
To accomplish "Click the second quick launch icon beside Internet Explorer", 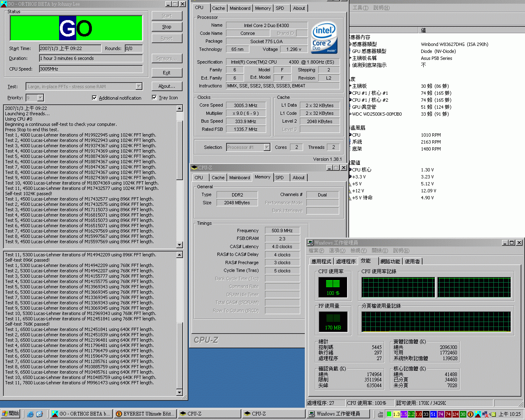I will pos(39,414).
